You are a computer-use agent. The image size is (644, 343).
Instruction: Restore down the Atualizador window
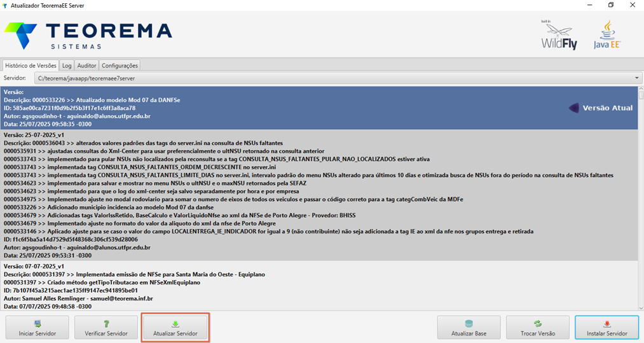coord(611,5)
